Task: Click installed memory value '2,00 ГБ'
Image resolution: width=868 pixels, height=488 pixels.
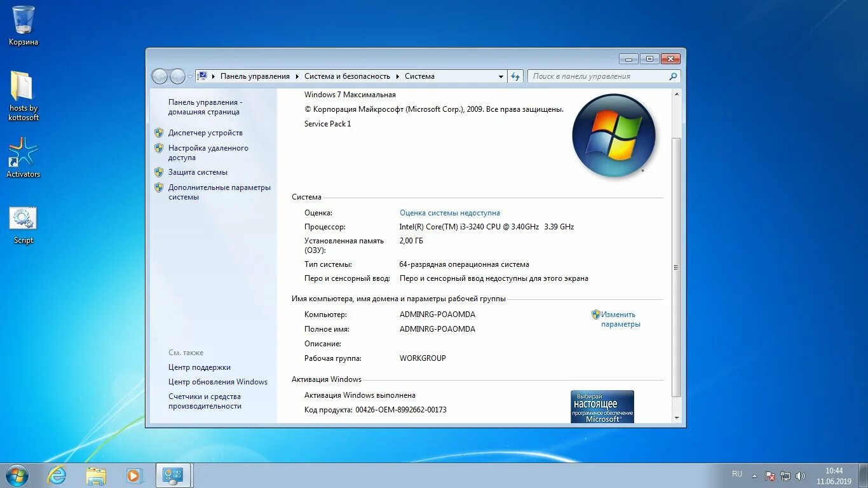Action: tap(411, 241)
